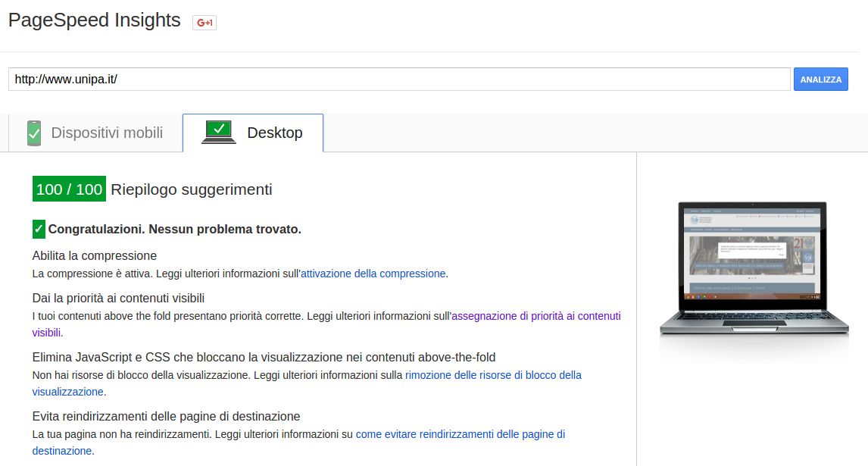Click the laptop icon in Desktop tab
Screen dimensions: 868x466
pos(219,133)
